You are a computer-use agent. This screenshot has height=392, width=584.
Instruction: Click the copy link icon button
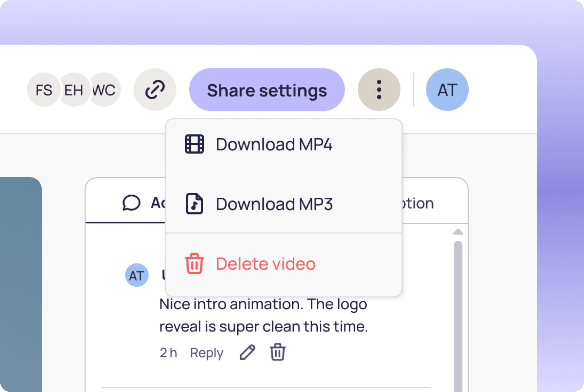[x=155, y=90]
